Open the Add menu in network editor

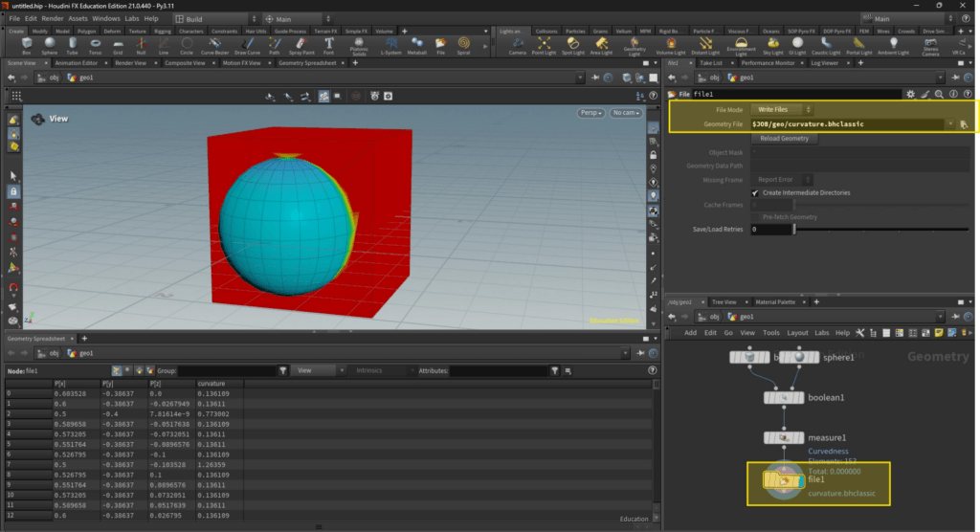690,333
